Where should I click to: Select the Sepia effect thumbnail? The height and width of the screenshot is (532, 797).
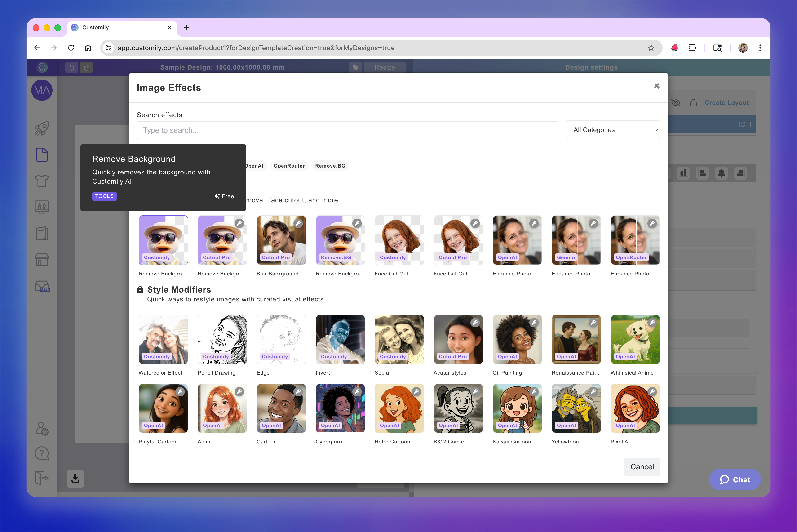[x=399, y=339]
